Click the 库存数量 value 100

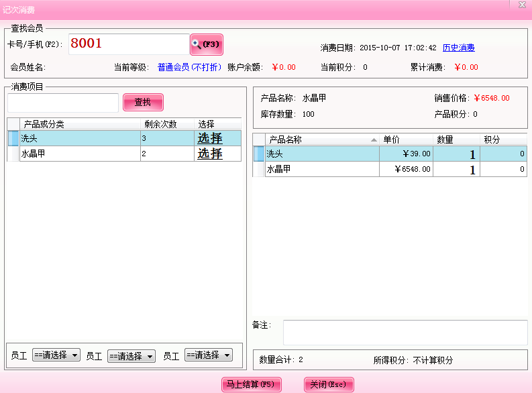(308, 114)
